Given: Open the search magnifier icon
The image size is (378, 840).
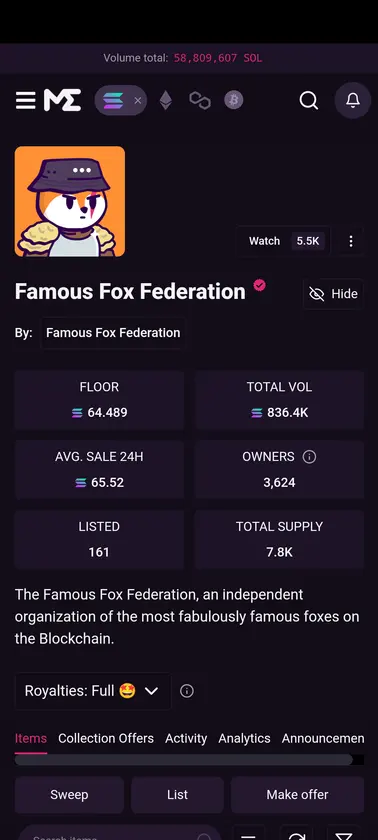Looking at the screenshot, I should tap(308, 100).
